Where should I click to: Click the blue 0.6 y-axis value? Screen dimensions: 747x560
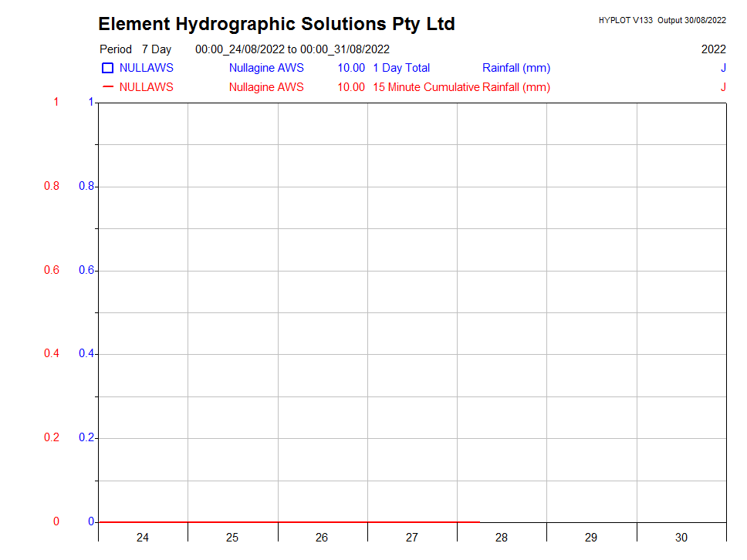pyautogui.click(x=86, y=270)
